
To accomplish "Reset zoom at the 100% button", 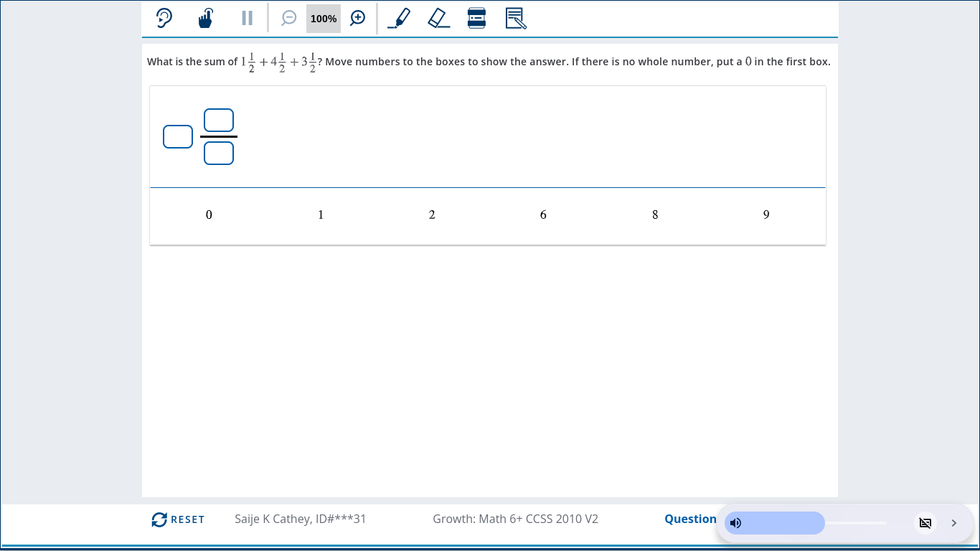I will (324, 19).
